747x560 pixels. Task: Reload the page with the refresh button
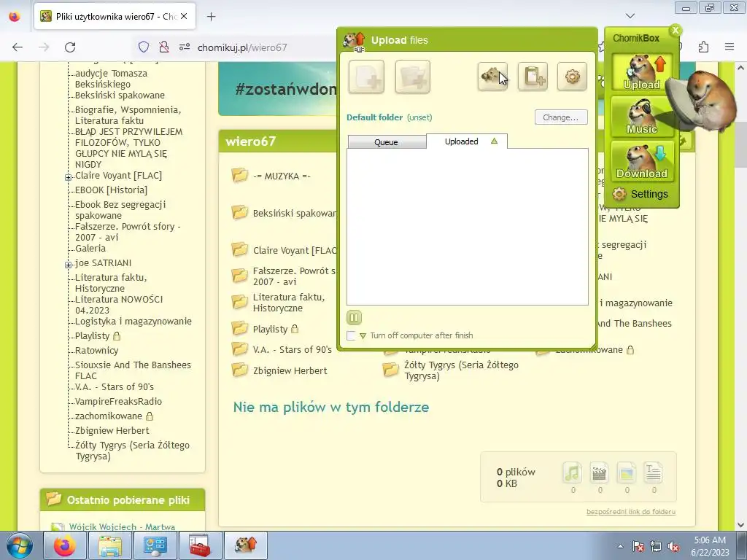click(x=70, y=47)
